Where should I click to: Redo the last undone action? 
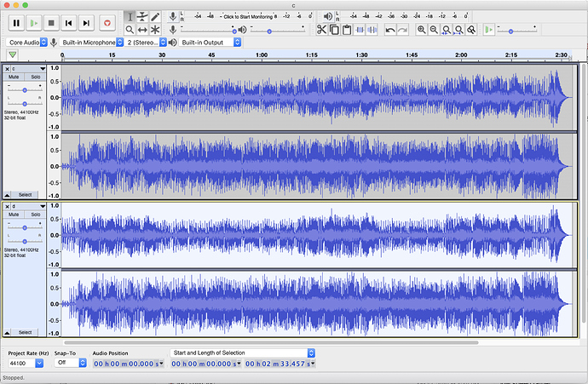click(402, 30)
